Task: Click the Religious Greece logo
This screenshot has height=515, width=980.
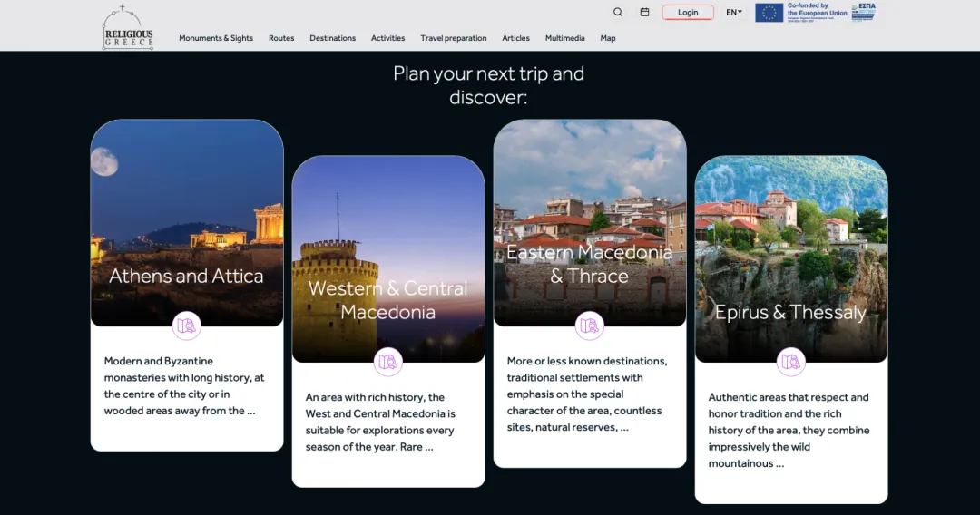Action: 128,28
